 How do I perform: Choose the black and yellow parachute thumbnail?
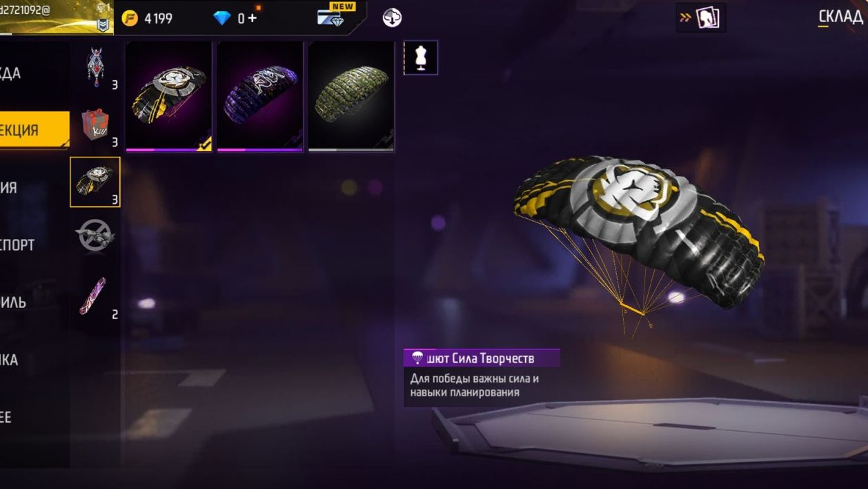[x=168, y=96]
